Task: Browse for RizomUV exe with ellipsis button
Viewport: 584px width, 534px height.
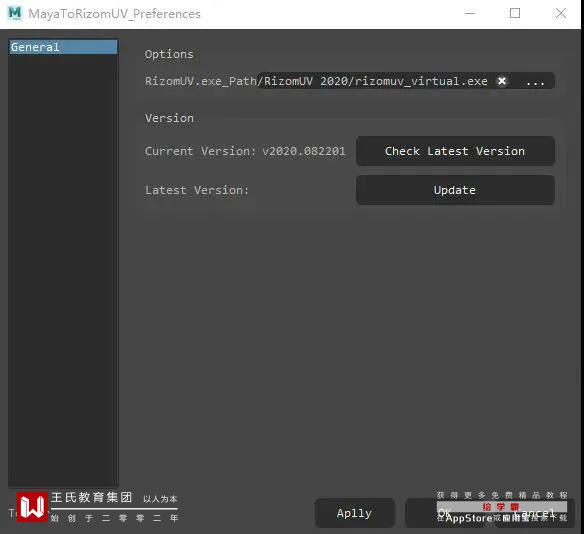Action: (535, 82)
